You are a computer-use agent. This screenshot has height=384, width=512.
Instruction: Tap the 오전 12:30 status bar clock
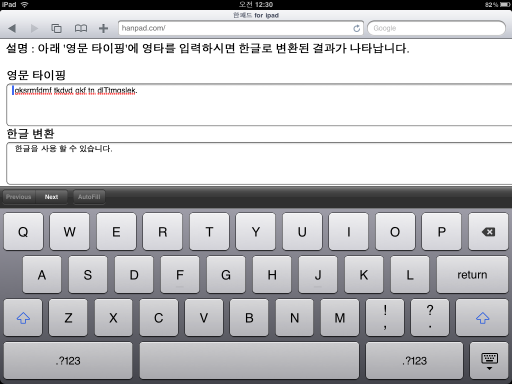pyautogui.click(x=256, y=4)
